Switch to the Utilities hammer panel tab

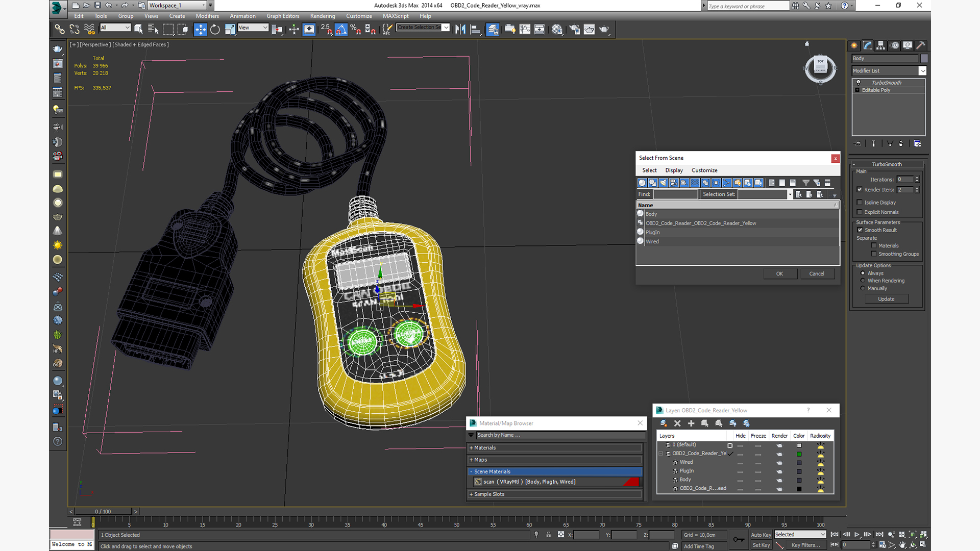coord(921,45)
